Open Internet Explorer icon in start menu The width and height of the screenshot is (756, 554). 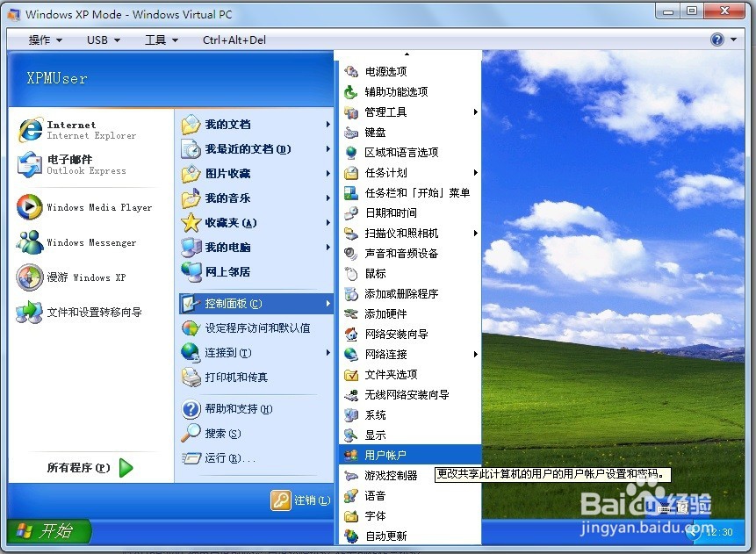coord(31,130)
